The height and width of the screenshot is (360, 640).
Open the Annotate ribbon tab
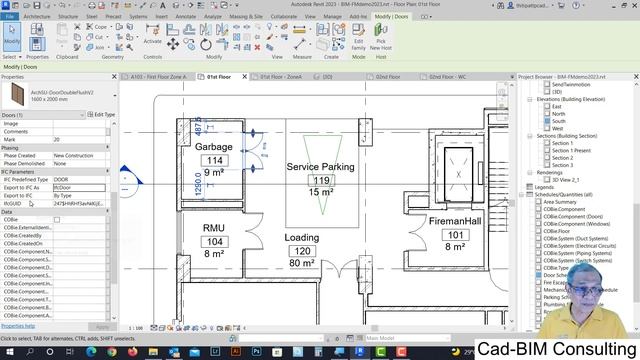[x=186, y=16]
